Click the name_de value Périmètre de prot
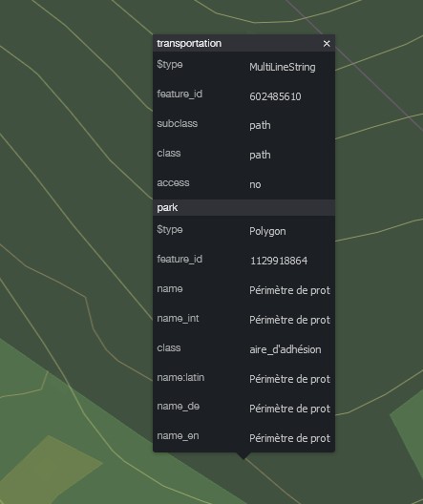The height and width of the screenshot is (504, 423). (x=289, y=409)
